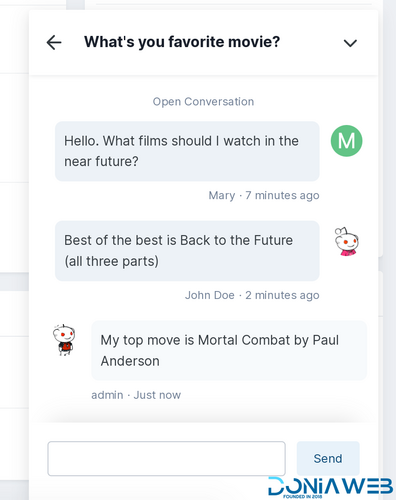Collapse the chat with the chevron down
The height and width of the screenshot is (500, 396).
click(x=350, y=43)
